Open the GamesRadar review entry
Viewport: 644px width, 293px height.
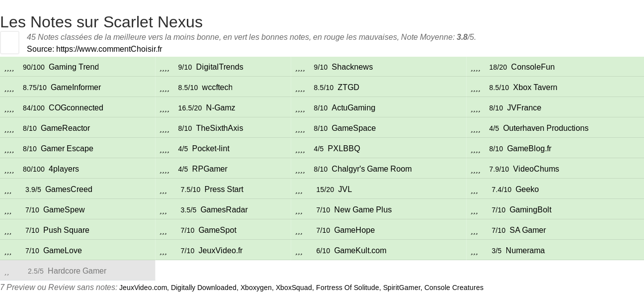pos(224,210)
